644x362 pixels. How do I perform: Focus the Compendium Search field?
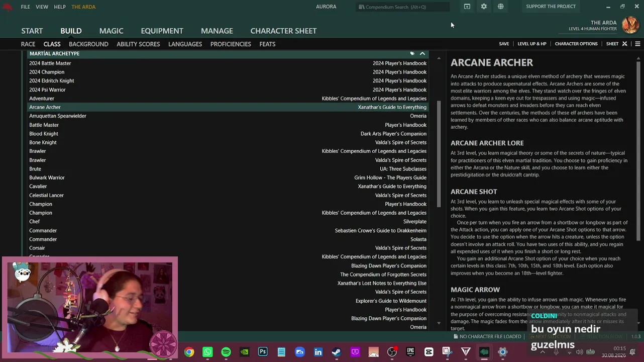[x=403, y=7]
